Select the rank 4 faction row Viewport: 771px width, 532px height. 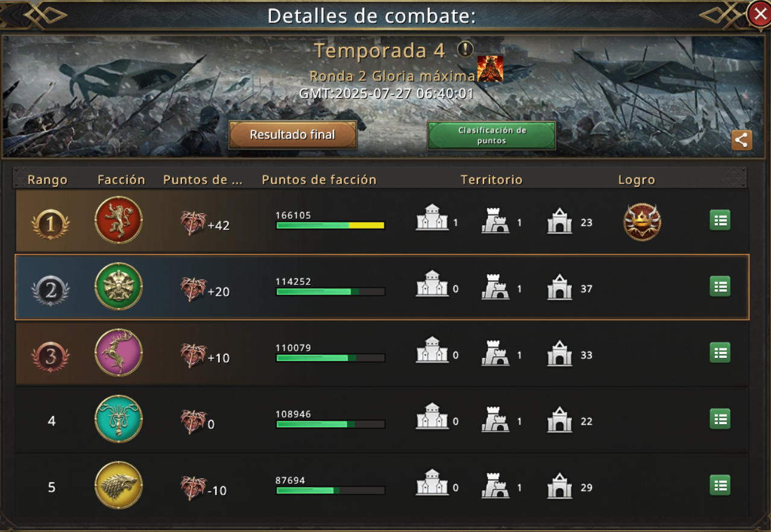click(x=382, y=419)
